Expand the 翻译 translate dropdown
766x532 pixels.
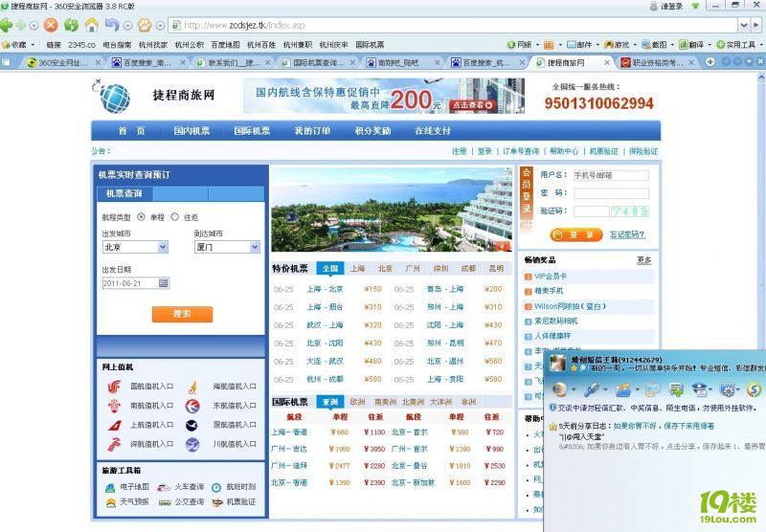[710, 44]
